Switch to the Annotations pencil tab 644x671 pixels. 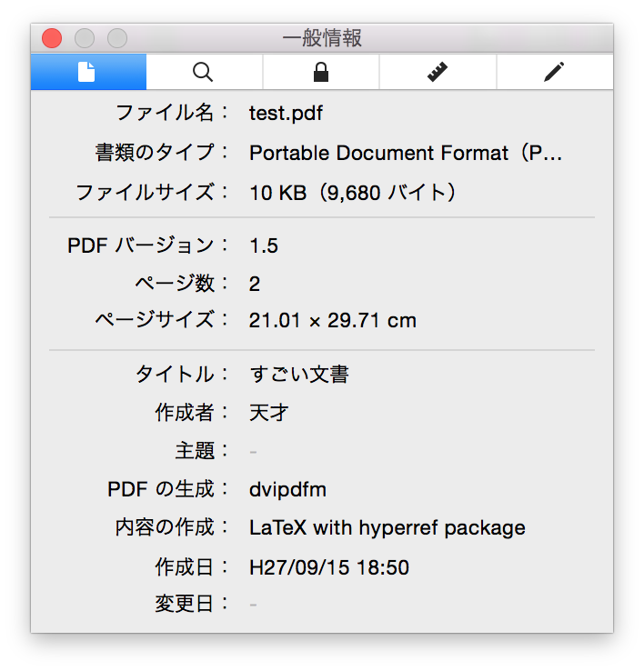(x=555, y=72)
